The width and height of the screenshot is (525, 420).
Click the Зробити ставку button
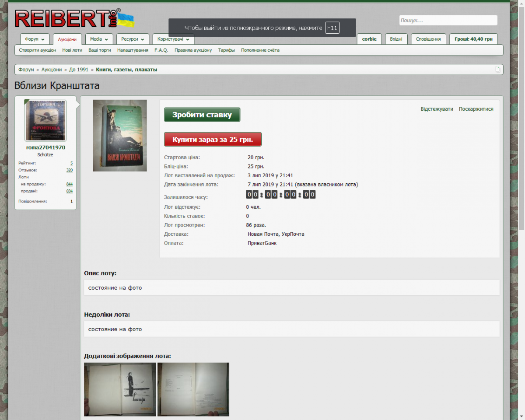coord(202,115)
